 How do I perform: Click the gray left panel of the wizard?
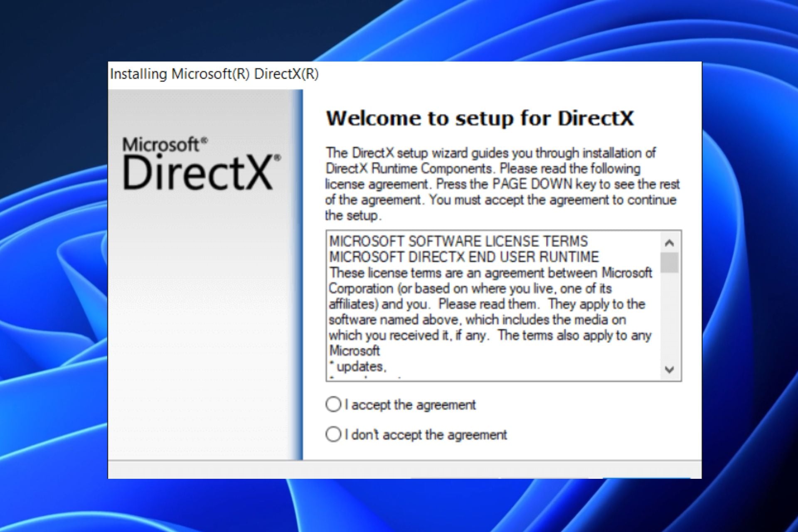(x=199, y=332)
